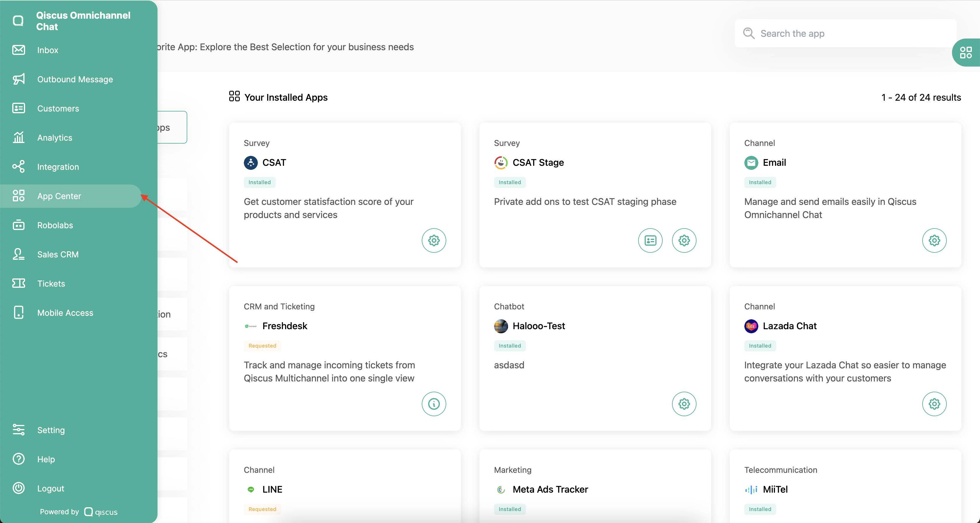Click the Email app logo

tap(751, 163)
